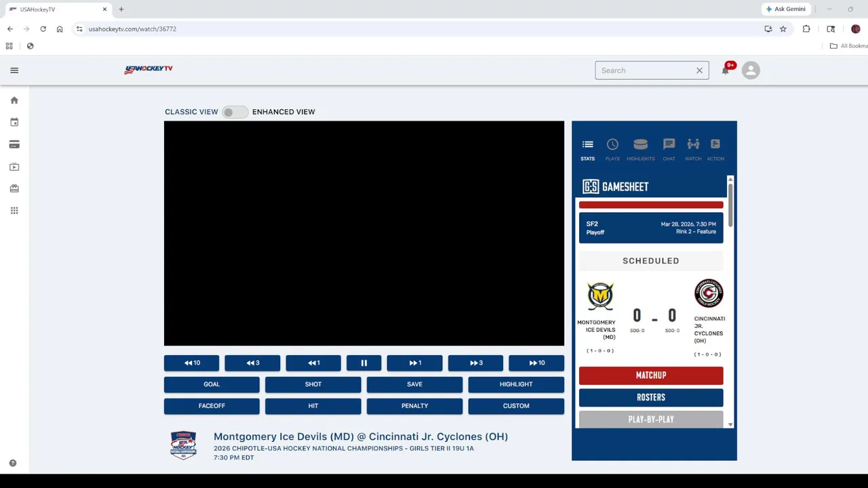Image resolution: width=868 pixels, height=488 pixels.
Task: Skip forward by 1
Action: [415, 363]
